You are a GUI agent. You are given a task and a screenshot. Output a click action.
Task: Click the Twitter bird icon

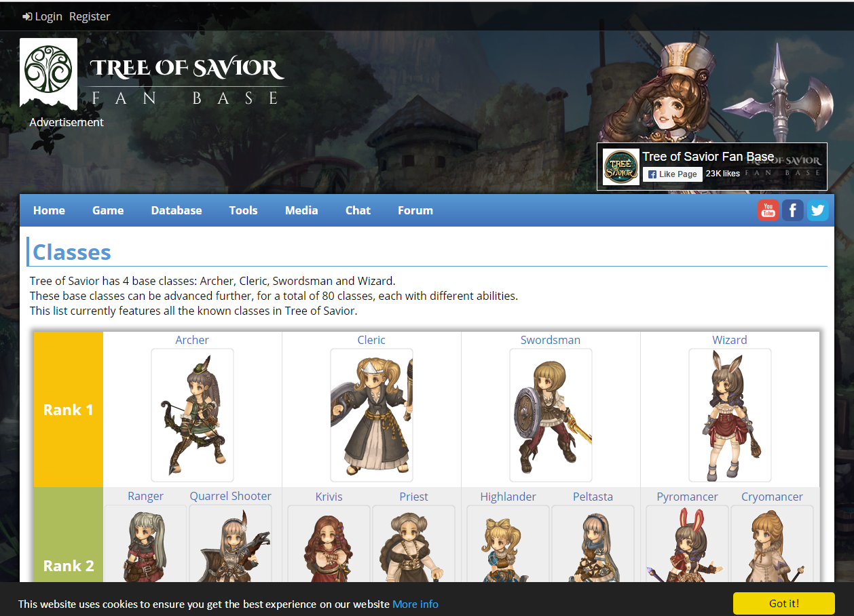click(817, 210)
